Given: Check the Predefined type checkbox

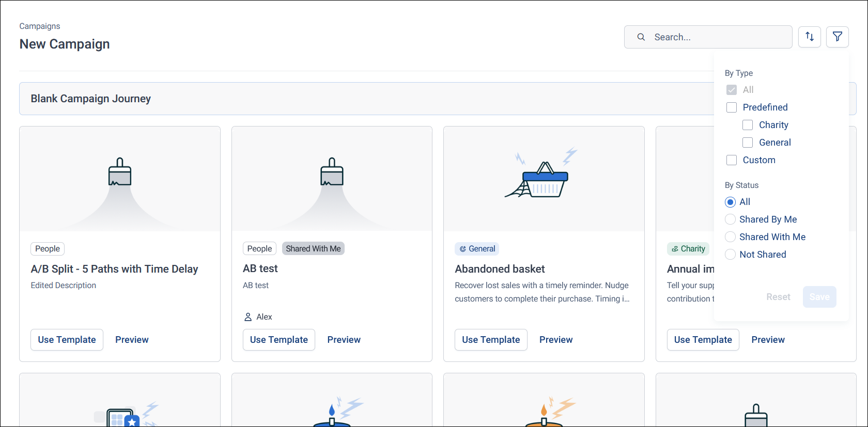Looking at the screenshot, I should pos(732,107).
